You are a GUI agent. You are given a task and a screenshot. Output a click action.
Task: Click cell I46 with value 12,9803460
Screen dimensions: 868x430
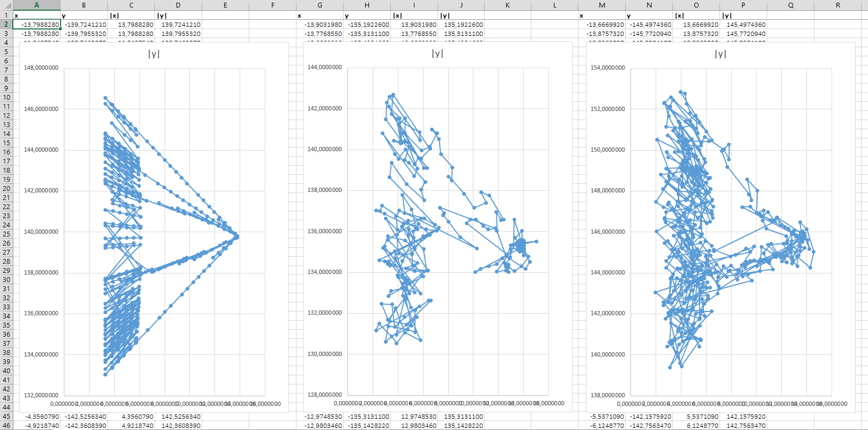point(414,425)
